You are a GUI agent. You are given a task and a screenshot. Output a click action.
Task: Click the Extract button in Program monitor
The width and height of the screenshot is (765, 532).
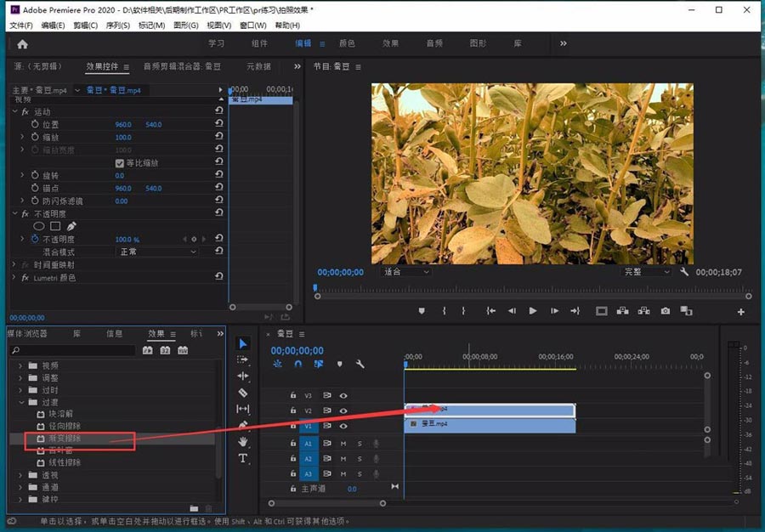[643, 311]
